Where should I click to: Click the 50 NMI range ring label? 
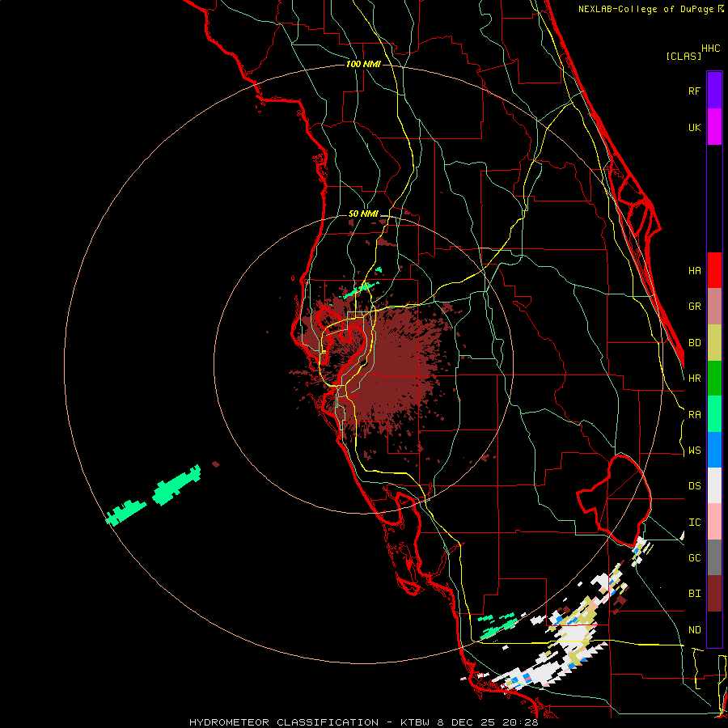point(363,214)
